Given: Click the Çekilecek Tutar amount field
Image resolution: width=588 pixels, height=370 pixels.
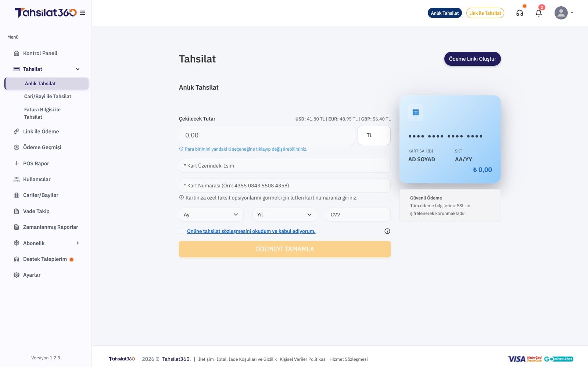Looking at the screenshot, I should tap(267, 135).
